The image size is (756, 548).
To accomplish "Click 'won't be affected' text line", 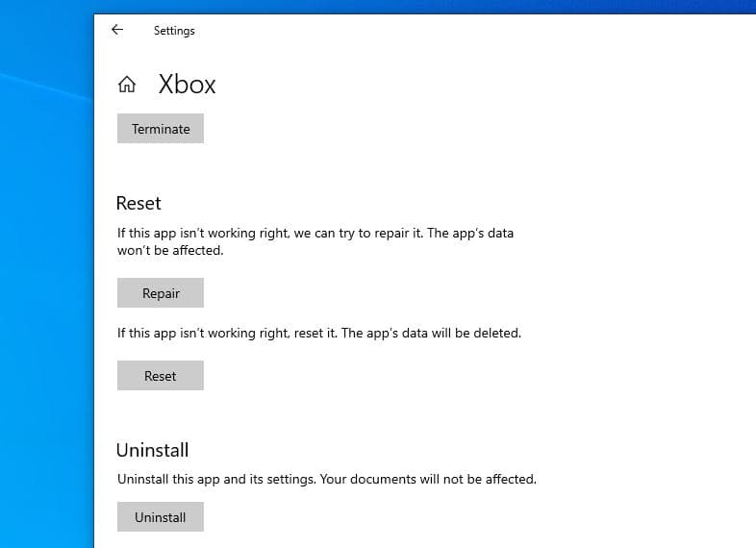I will coord(169,251).
